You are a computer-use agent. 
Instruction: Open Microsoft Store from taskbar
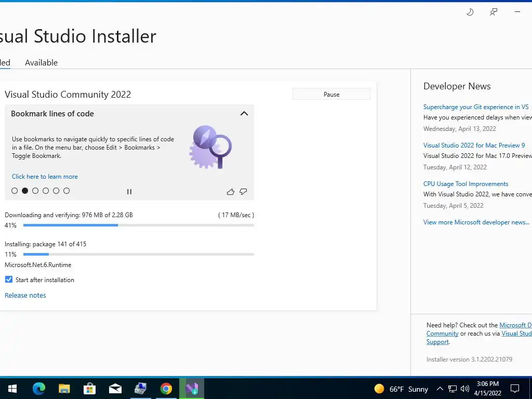[x=89, y=389]
